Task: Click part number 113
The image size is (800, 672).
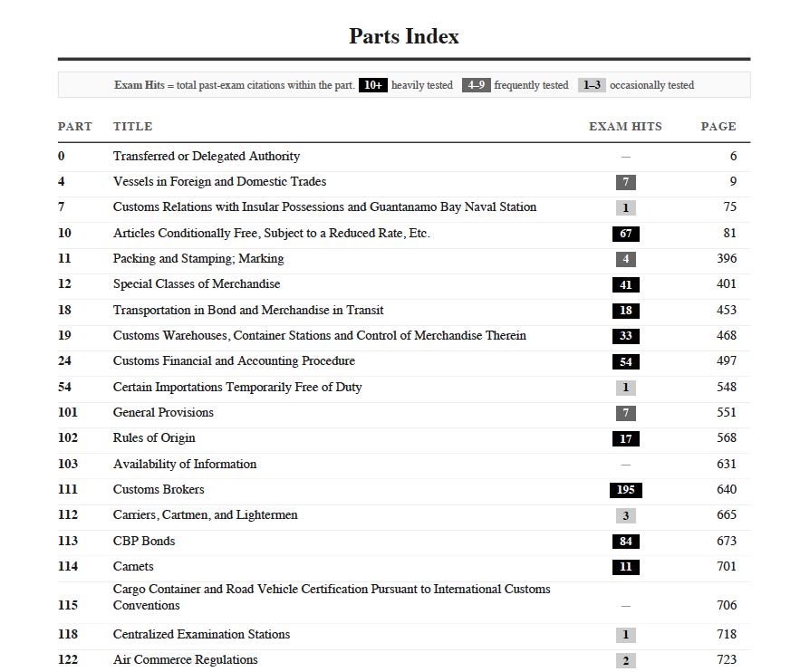Action: (68, 541)
